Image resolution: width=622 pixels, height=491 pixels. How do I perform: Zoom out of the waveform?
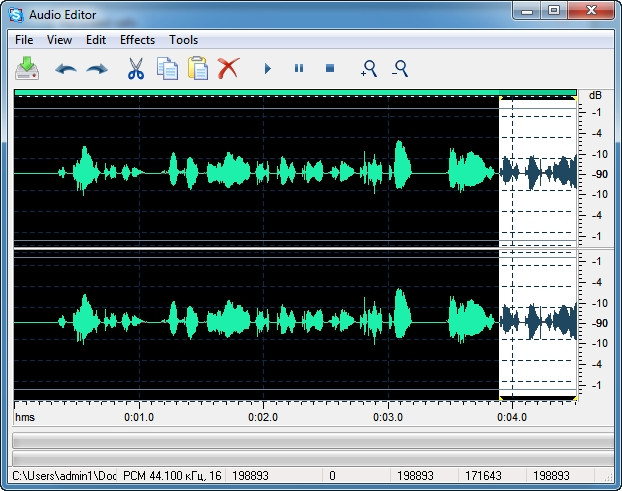[x=400, y=69]
